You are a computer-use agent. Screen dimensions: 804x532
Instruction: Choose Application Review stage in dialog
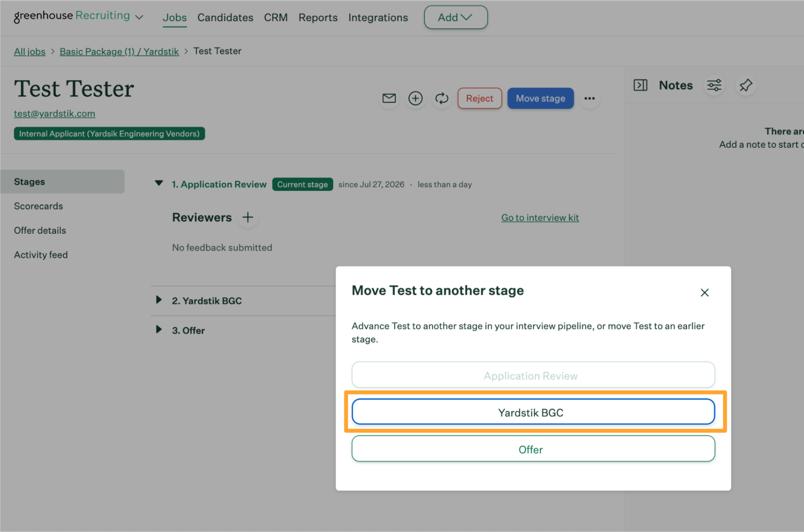[533, 375]
